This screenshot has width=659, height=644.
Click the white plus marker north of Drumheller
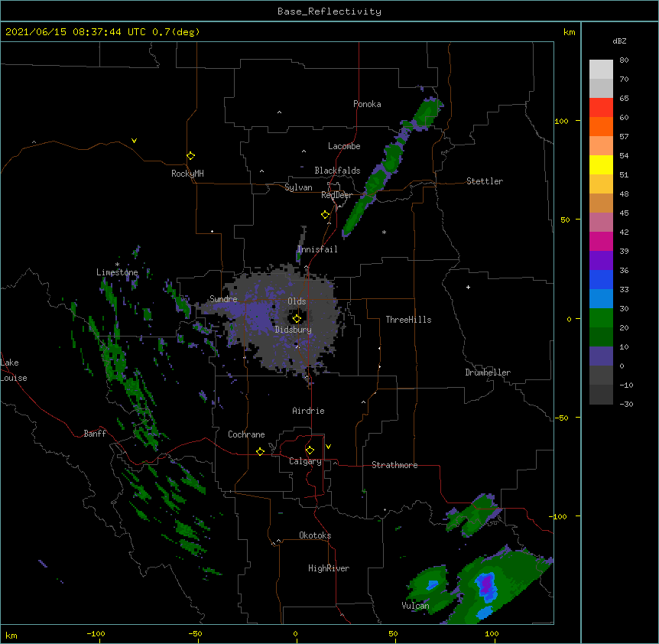pos(468,287)
